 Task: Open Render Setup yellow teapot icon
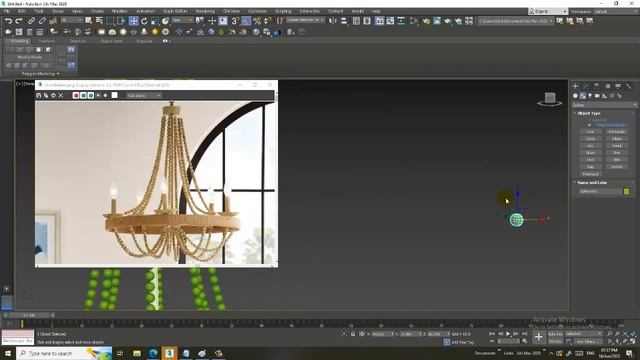point(426,20)
